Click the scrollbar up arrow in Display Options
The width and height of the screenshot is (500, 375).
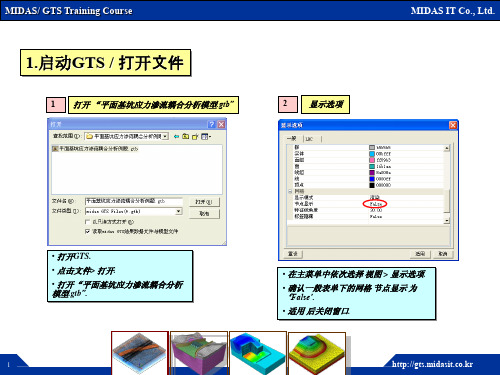447,148
